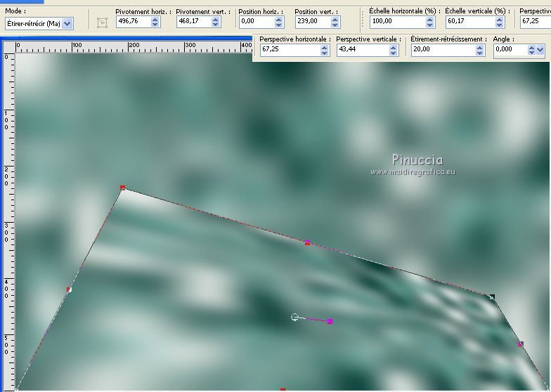Click the top-left corner transform handle
This screenshot has width=551, height=392.
pos(122,188)
